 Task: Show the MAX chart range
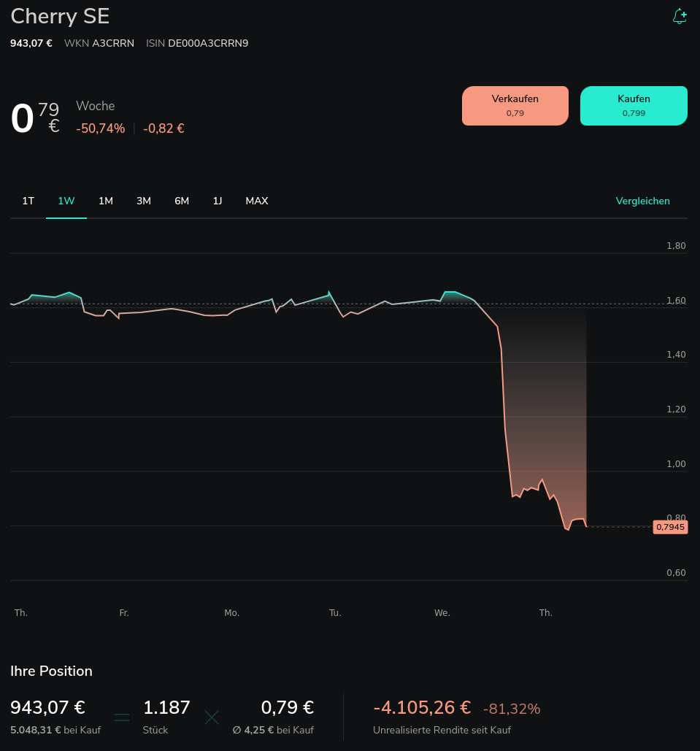tap(257, 201)
